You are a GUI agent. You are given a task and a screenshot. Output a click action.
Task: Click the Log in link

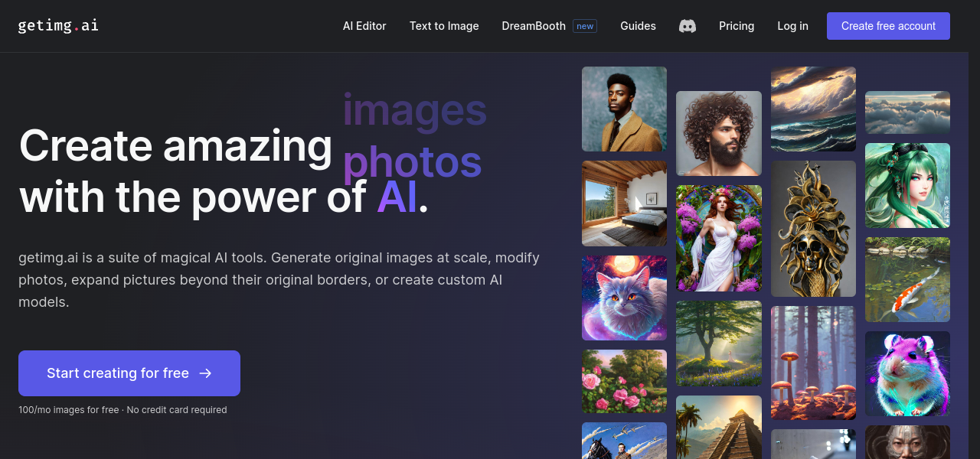coord(792,26)
